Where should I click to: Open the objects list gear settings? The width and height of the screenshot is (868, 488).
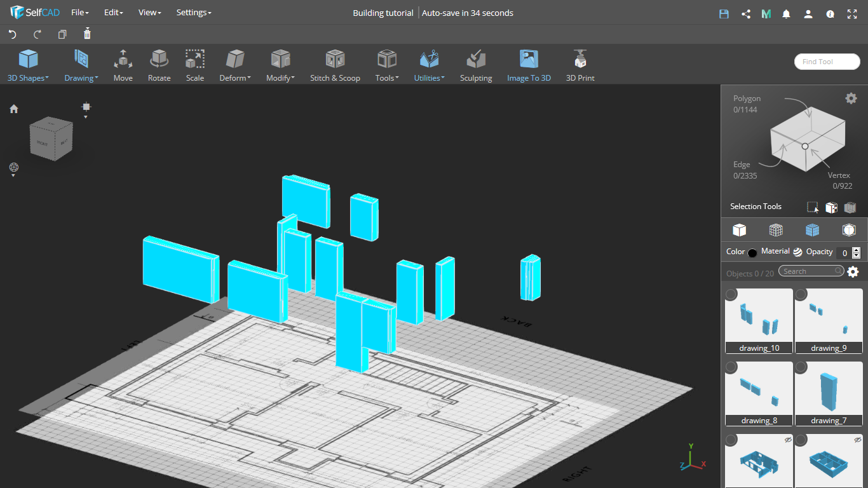click(853, 272)
